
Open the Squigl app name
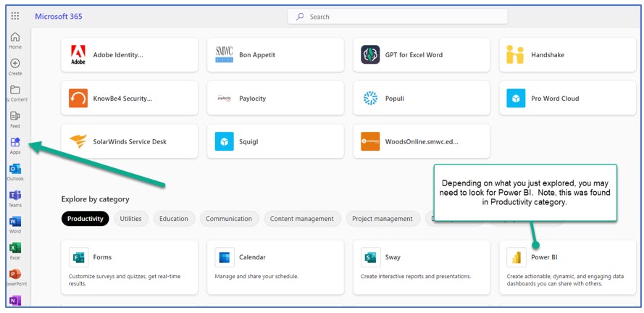(x=248, y=141)
